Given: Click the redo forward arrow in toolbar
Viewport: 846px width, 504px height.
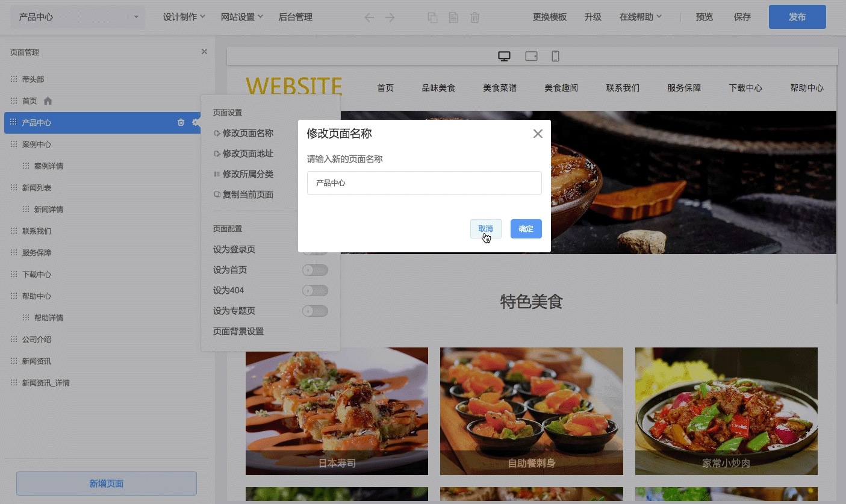Looking at the screenshot, I should click(390, 17).
